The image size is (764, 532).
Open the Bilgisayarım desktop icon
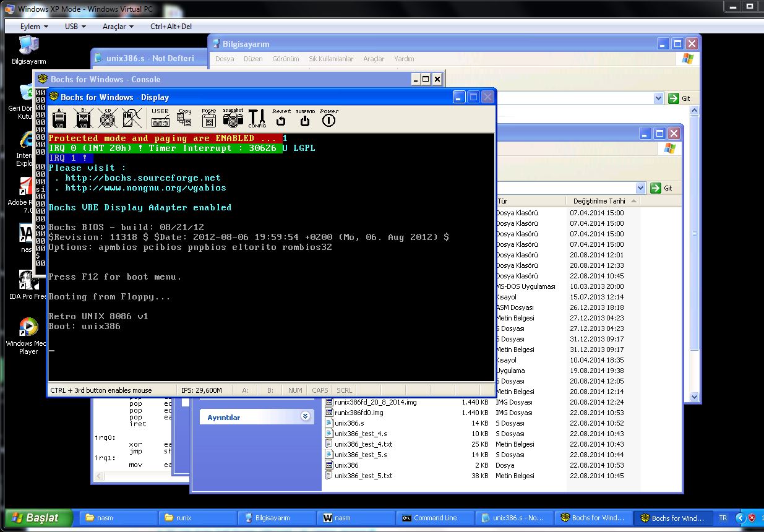[x=28, y=50]
